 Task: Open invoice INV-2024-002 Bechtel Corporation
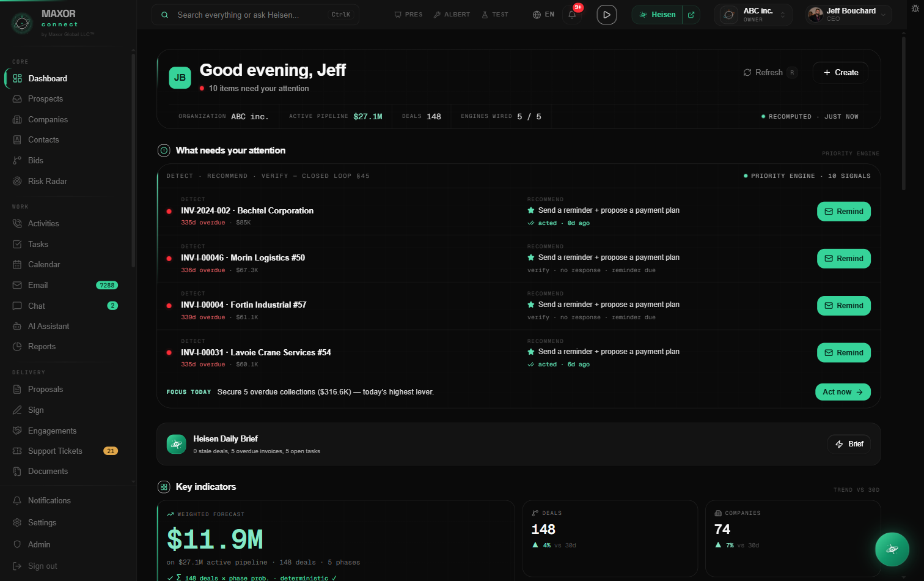[x=248, y=211]
